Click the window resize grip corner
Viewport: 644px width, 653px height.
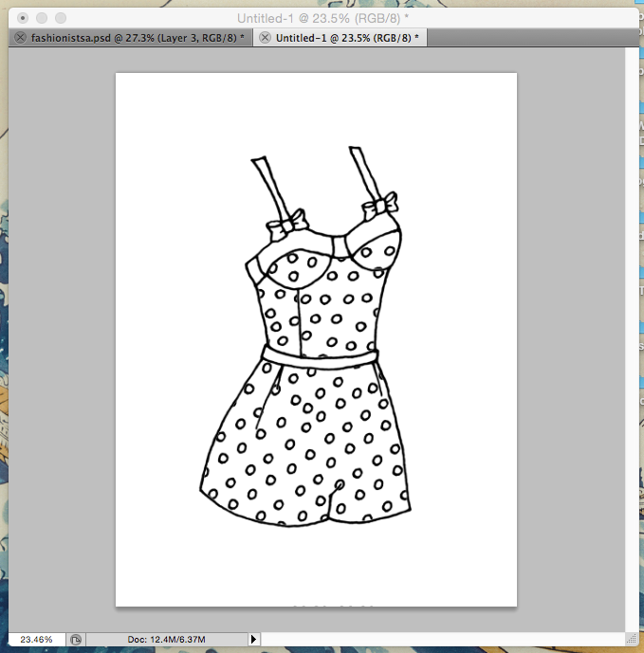point(632,639)
